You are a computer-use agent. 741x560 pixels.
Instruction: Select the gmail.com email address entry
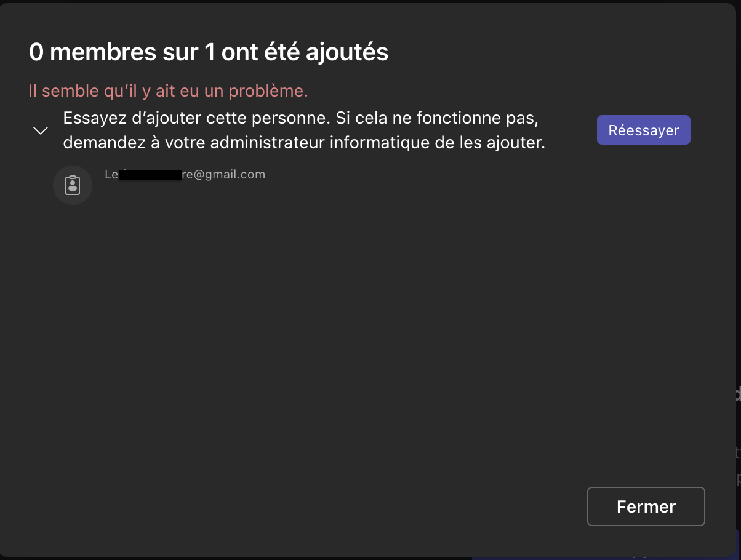pos(185,174)
